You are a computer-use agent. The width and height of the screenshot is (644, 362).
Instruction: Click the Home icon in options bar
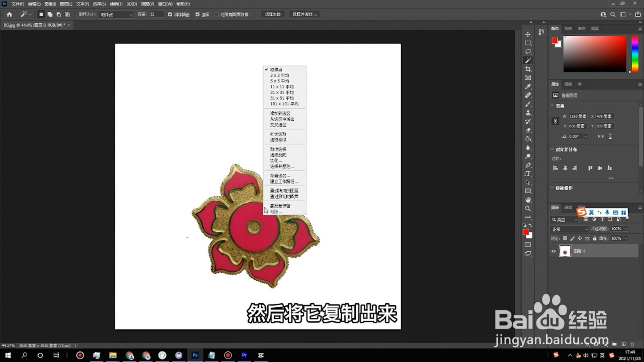tap(9, 14)
